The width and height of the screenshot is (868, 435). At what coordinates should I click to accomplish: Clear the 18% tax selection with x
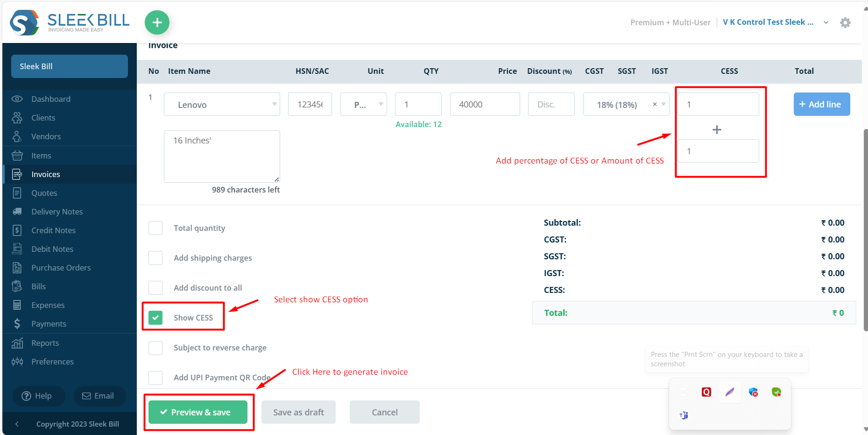click(x=655, y=104)
